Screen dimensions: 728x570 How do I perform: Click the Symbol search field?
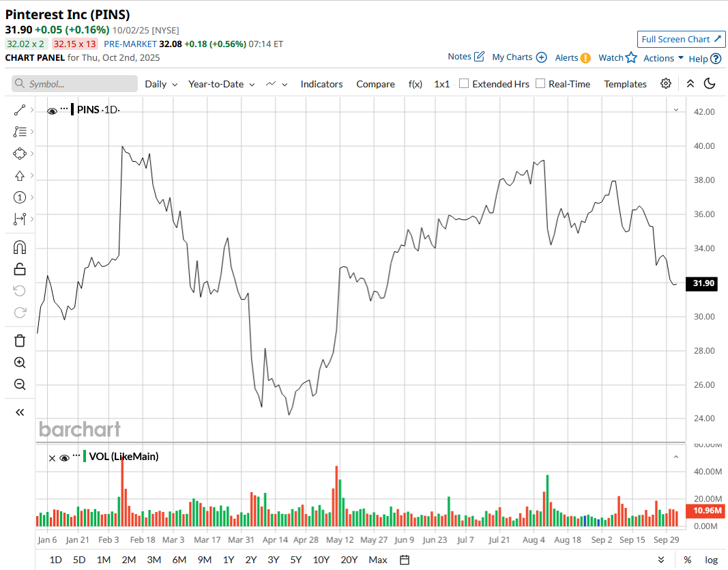coord(75,83)
